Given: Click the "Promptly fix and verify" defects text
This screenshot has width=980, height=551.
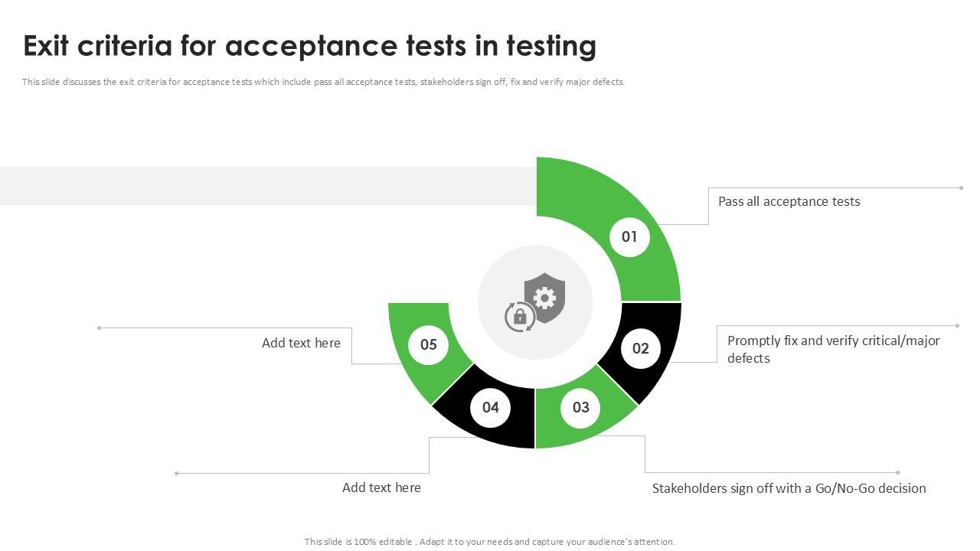Looking at the screenshot, I should 833,349.
